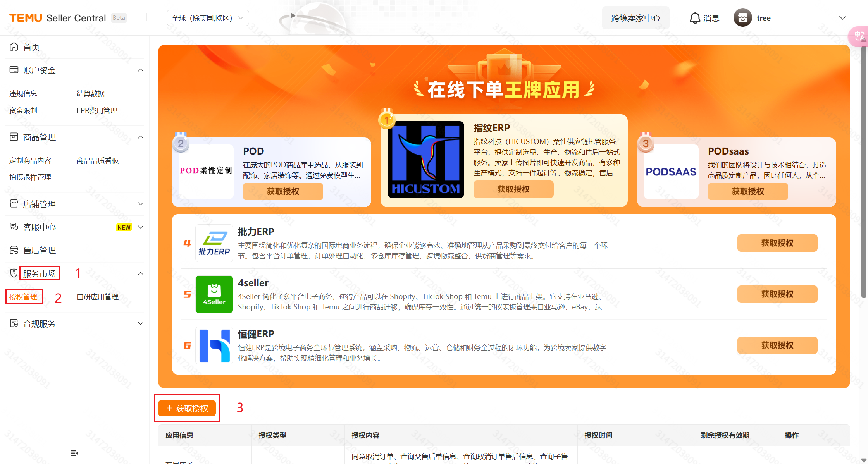Click the compliance service icon
Image resolution: width=868 pixels, height=464 pixels.
pyautogui.click(x=14, y=323)
